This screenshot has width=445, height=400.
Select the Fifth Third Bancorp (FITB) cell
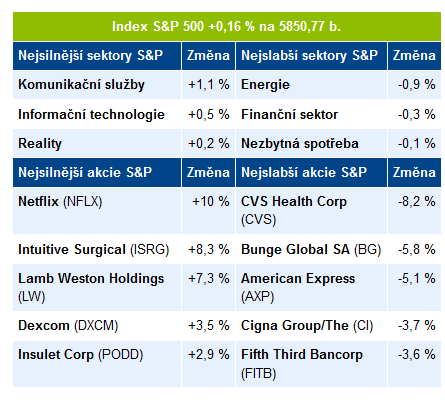(x=311, y=364)
